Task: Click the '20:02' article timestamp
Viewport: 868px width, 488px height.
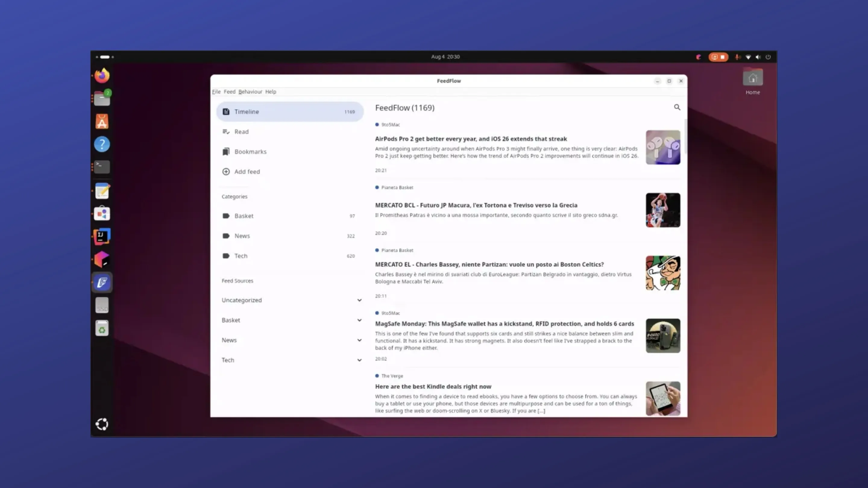Action: 381,359
